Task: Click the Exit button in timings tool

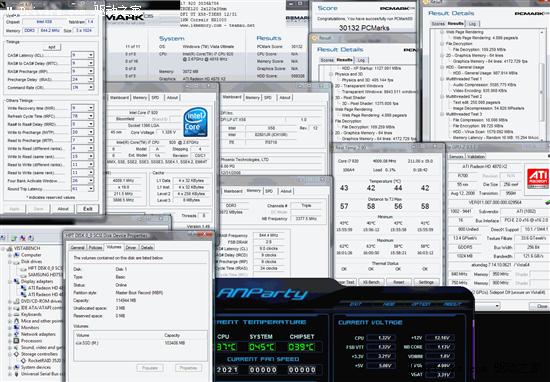Action: click(x=87, y=209)
